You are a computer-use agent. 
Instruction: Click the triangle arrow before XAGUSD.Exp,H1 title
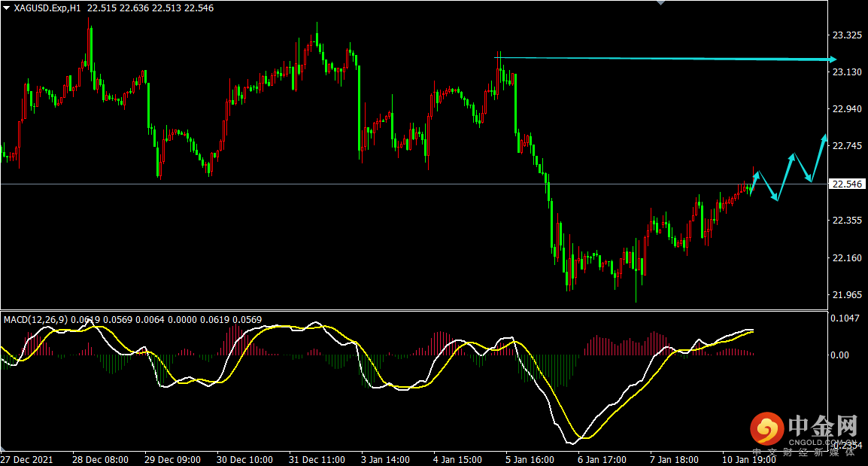(7, 8)
